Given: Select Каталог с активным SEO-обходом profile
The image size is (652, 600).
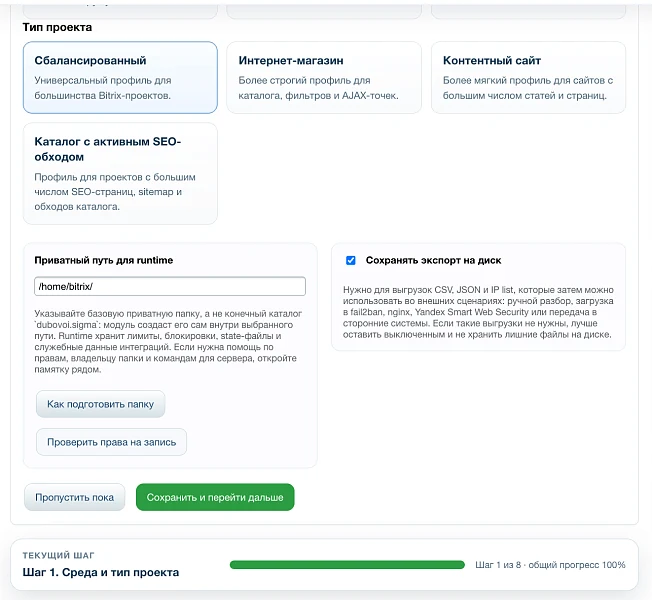Looking at the screenshot, I should point(120,173).
